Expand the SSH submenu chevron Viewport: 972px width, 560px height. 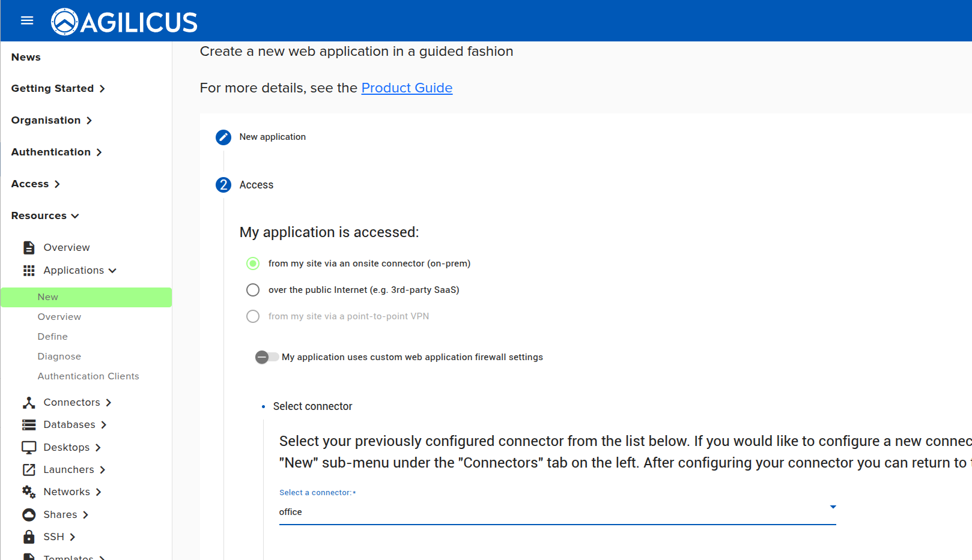coord(73,537)
